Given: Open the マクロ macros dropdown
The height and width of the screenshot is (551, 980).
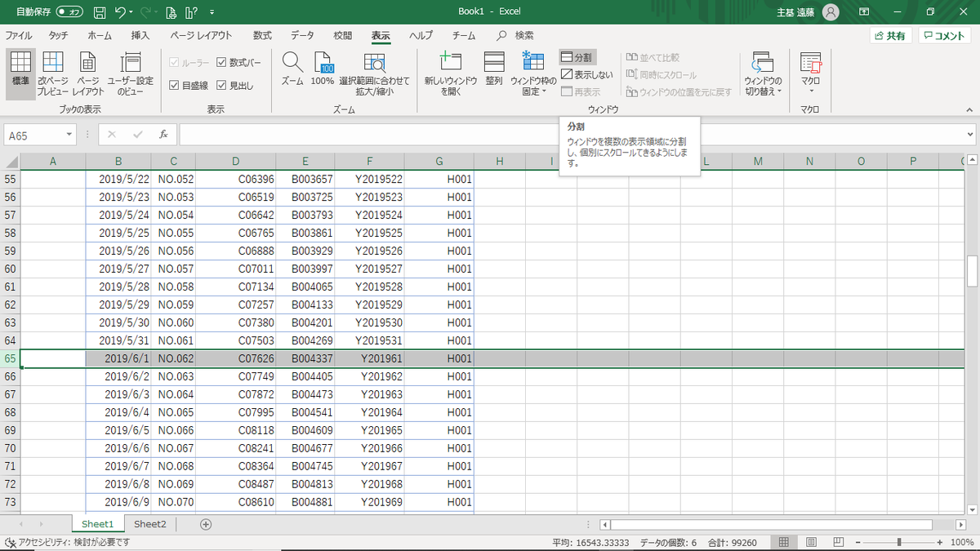Looking at the screenshot, I should click(x=810, y=73).
